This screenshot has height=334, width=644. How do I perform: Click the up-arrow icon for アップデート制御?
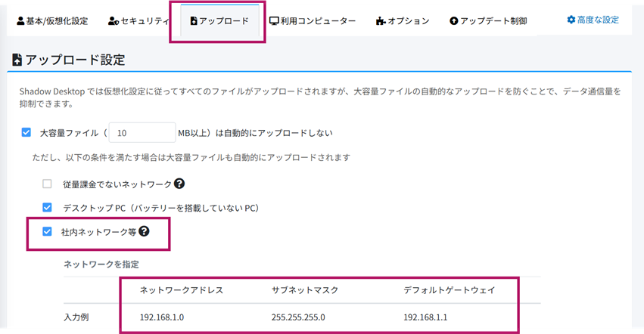pos(453,21)
